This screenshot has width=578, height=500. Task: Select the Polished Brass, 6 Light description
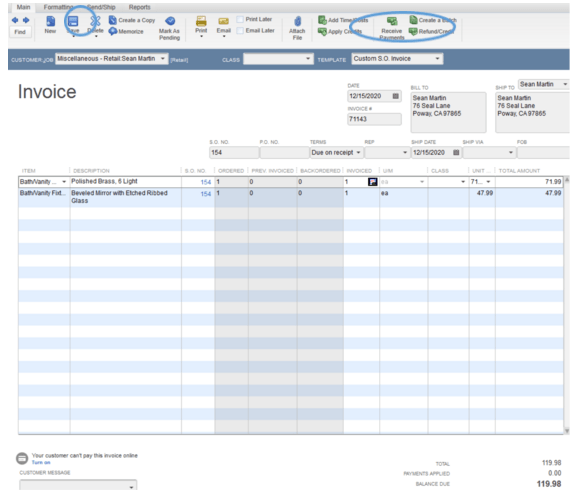point(104,181)
